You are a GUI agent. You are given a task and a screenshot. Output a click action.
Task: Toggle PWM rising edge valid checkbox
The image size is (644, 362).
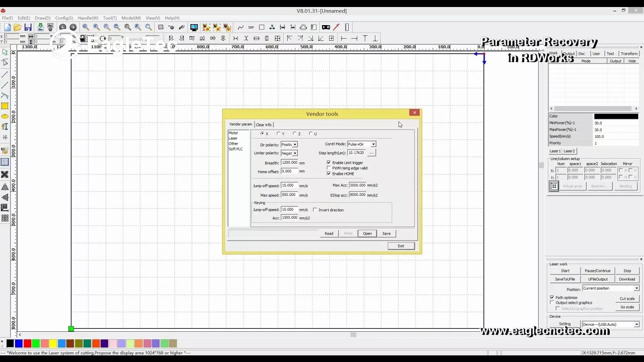tap(329, 168)
